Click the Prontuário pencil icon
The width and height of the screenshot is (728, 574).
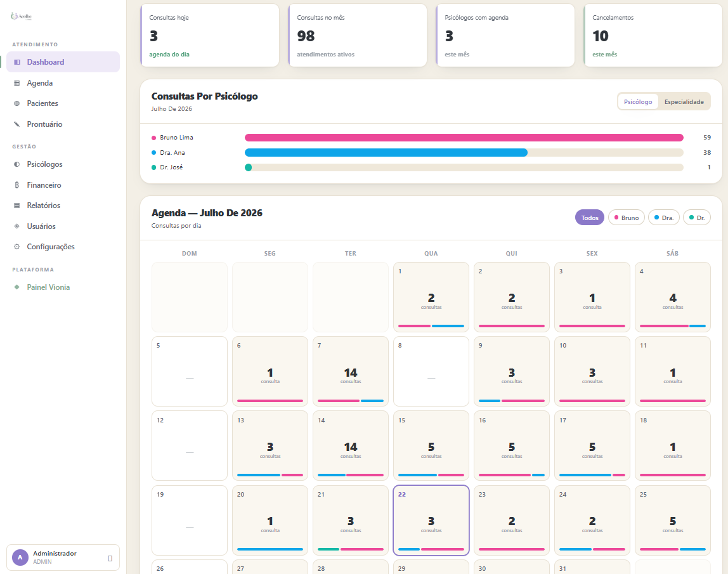(17, 124)
